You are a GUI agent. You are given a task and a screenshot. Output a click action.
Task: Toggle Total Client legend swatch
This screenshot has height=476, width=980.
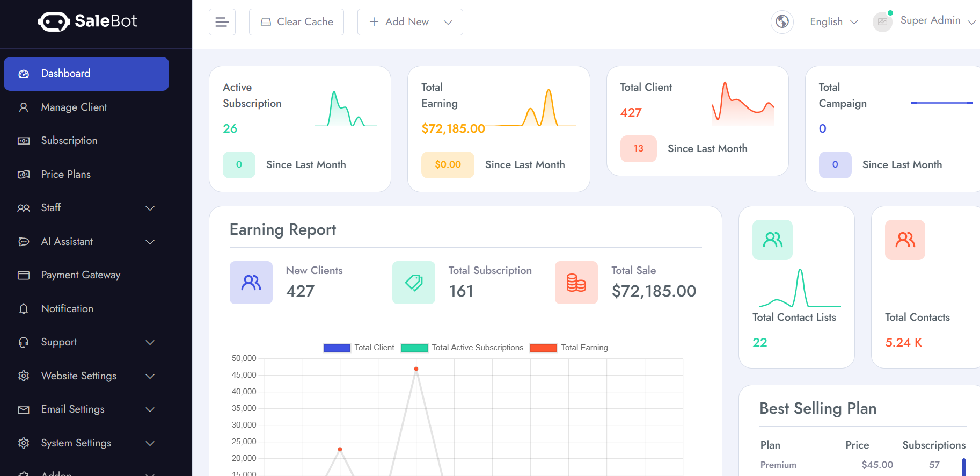point(337,348)
